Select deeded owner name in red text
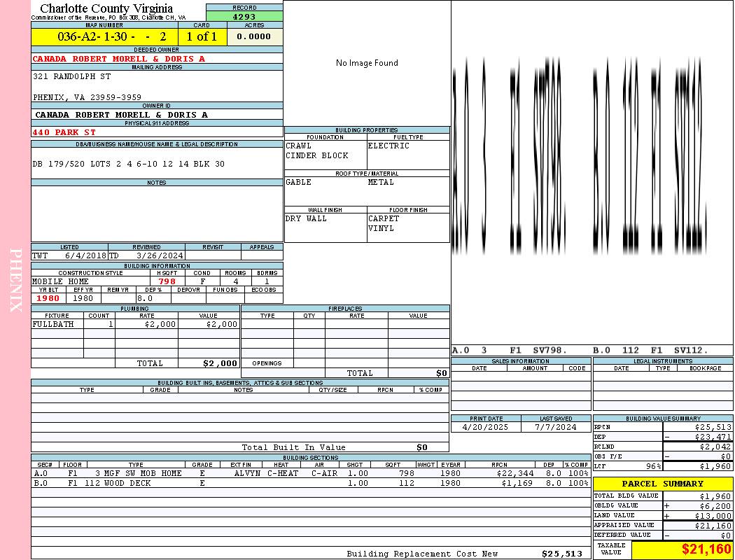The height and width of the screenshot is (560, 735). (119, 59)
